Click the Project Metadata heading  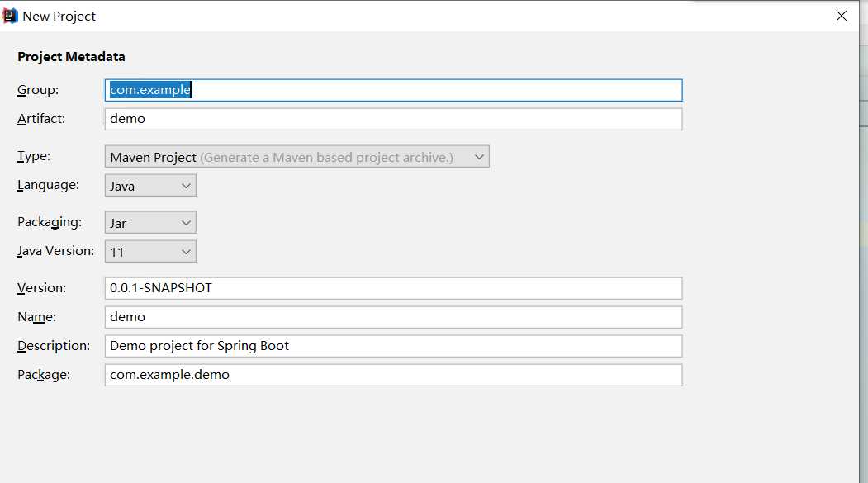click(71, 56)
